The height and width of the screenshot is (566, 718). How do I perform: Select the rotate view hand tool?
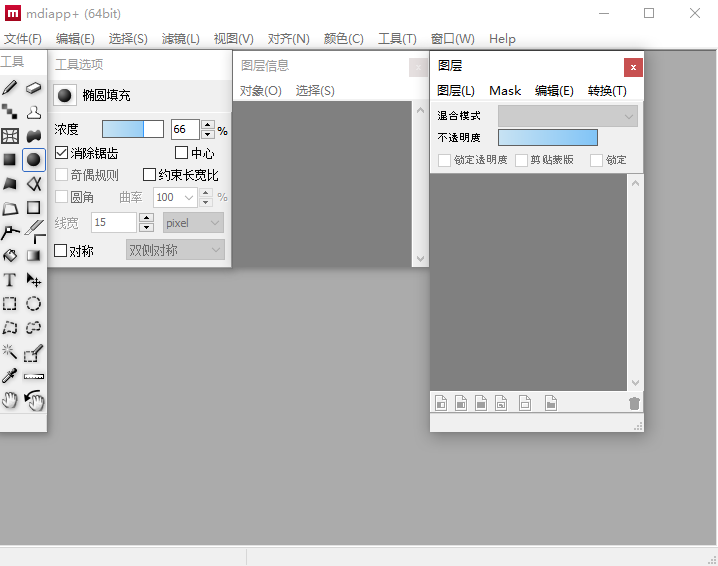click(34, 400)
